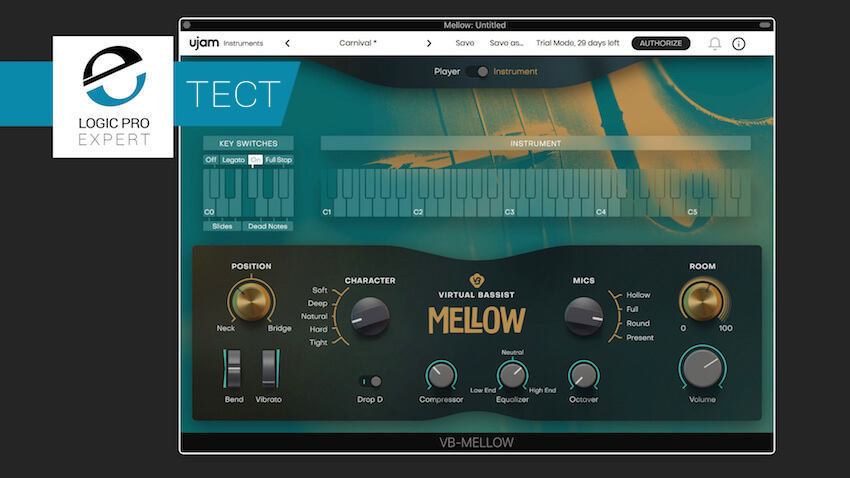The image size is (850, 478).
Task: Click the Low End equalizer label
Action: click(482, 390)
